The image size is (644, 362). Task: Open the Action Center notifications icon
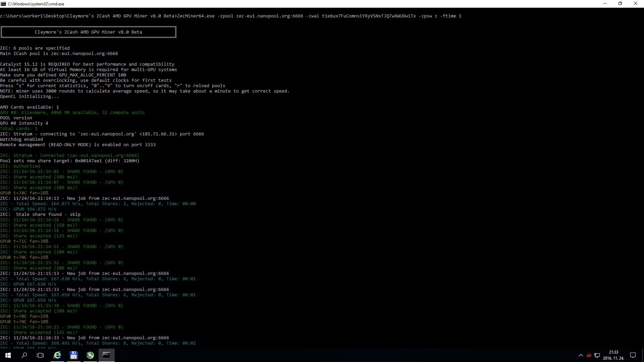coord(633,355)
